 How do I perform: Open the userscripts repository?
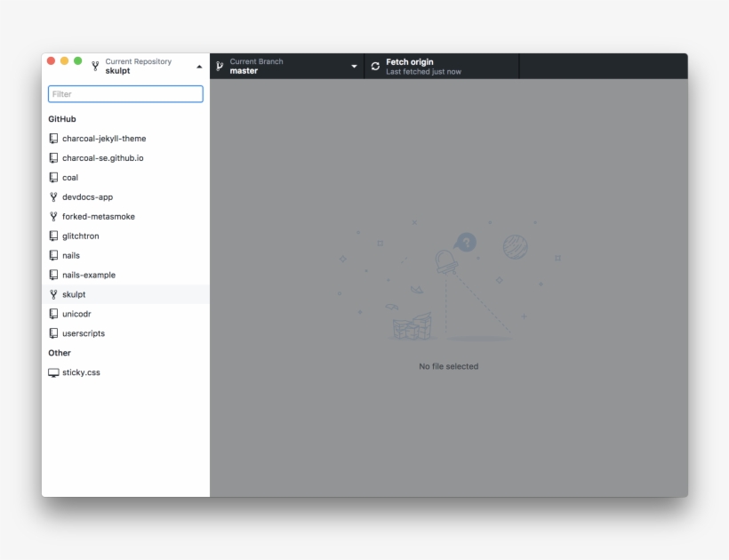click(125, 333)
